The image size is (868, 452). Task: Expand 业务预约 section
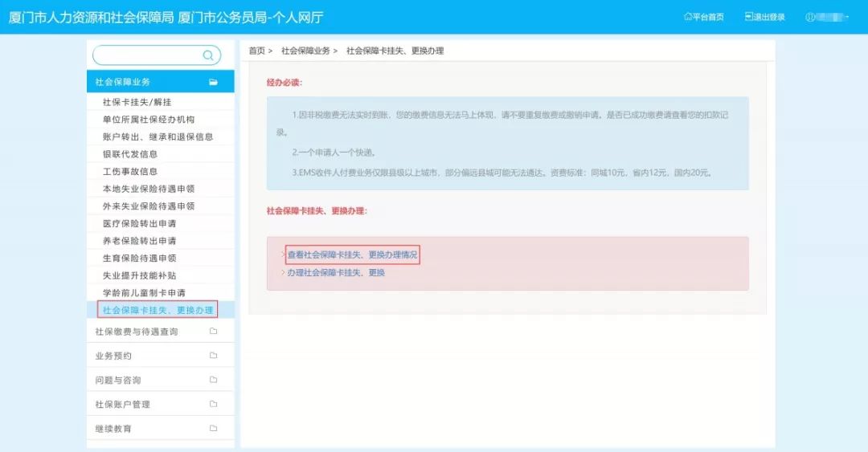[161, 356]
